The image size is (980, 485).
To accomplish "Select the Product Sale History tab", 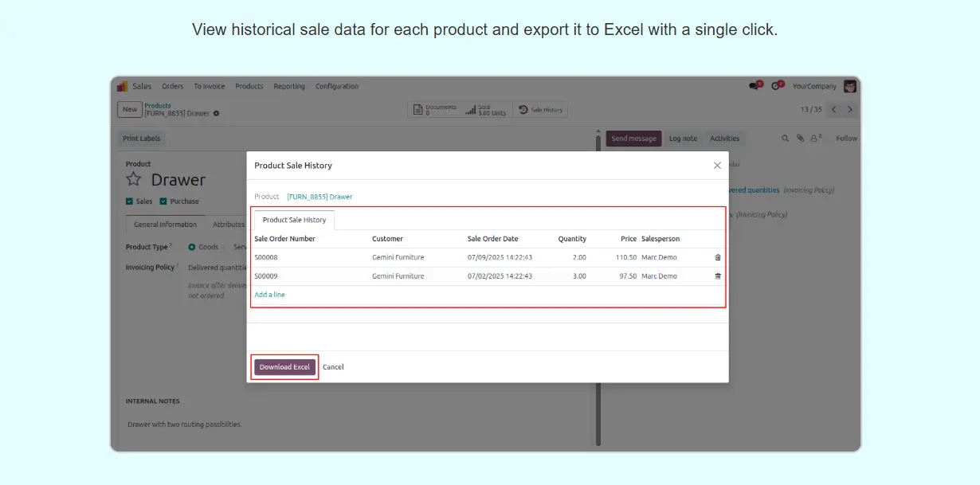I will pyautogui.click(x=294, y=220).
